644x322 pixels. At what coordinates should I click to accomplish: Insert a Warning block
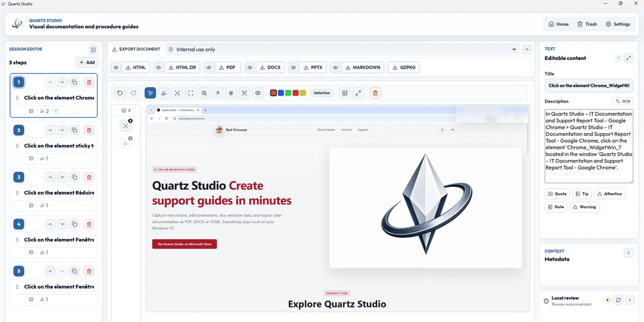[584, 207]
